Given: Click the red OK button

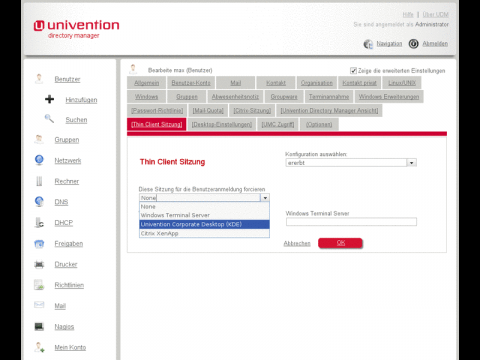Looking at the screenshot, I should [x=340, y=243].
